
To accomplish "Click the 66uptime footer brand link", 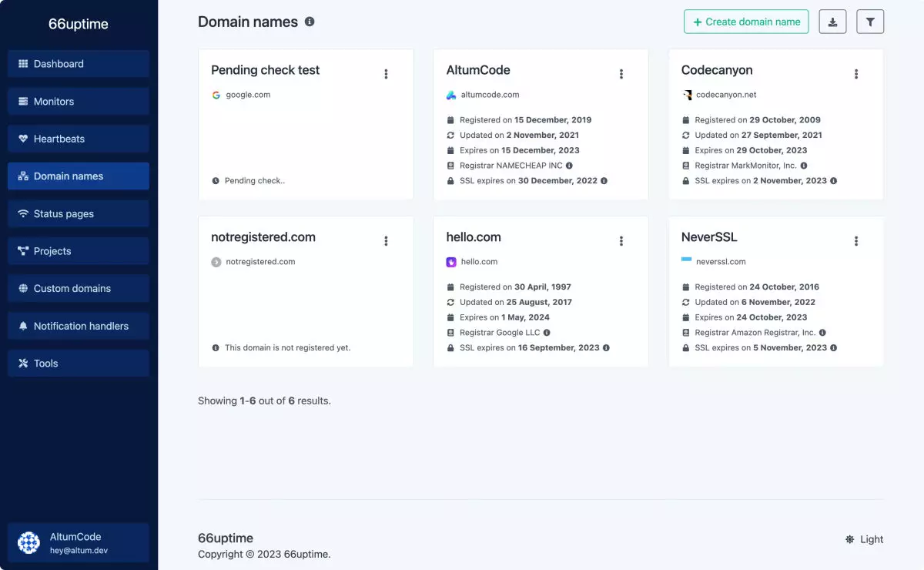I will click(226, 538).
